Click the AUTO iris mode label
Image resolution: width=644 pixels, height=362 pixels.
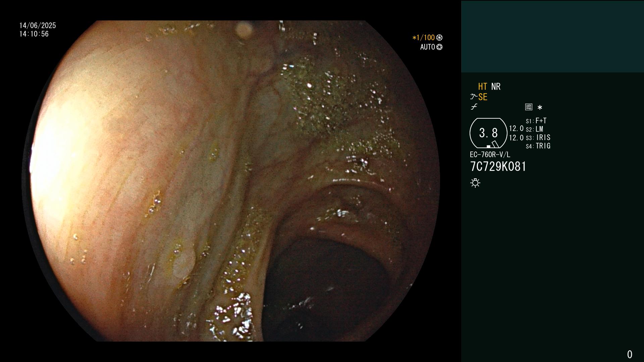coord(427,47)
